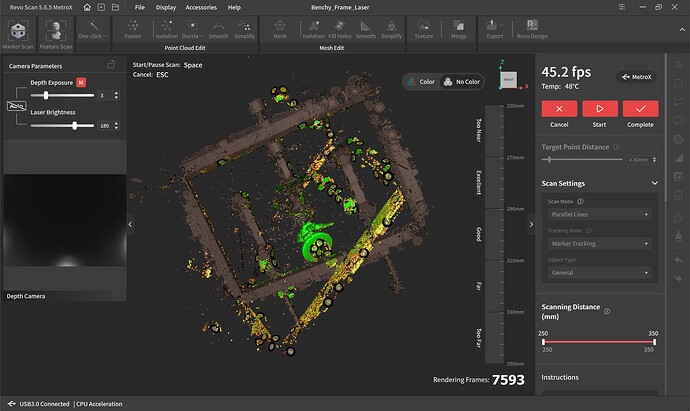The width and height of the screenshot is (690, 411).
Task: Launch Revo Design from the toolbar
Action: click(x=532, y=29)
